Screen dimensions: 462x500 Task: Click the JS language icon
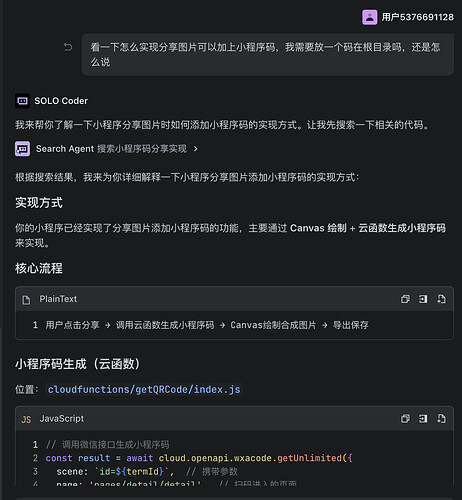26,419
